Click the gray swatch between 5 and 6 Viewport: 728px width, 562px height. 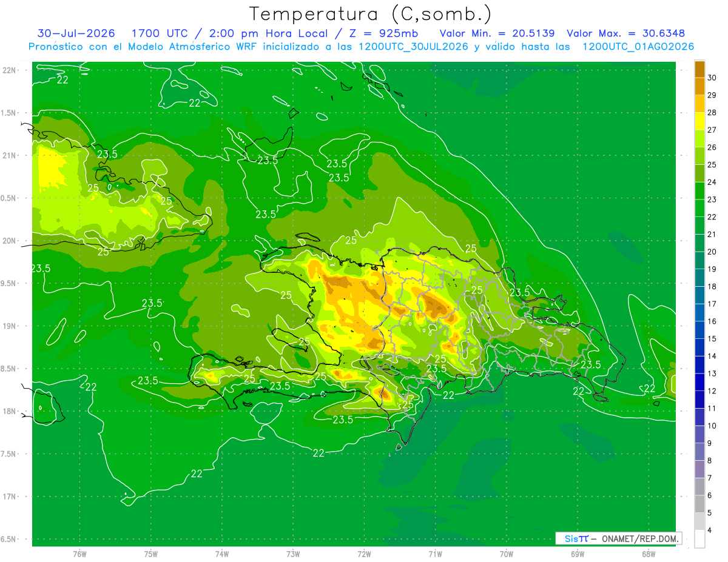point(699,504)
